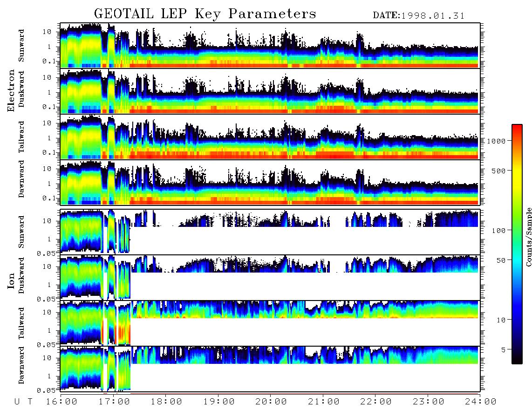The width and height of the screenshot is (532, 410).
Task: Select the 500 colorbar tick value
Action: click(498, 171)
